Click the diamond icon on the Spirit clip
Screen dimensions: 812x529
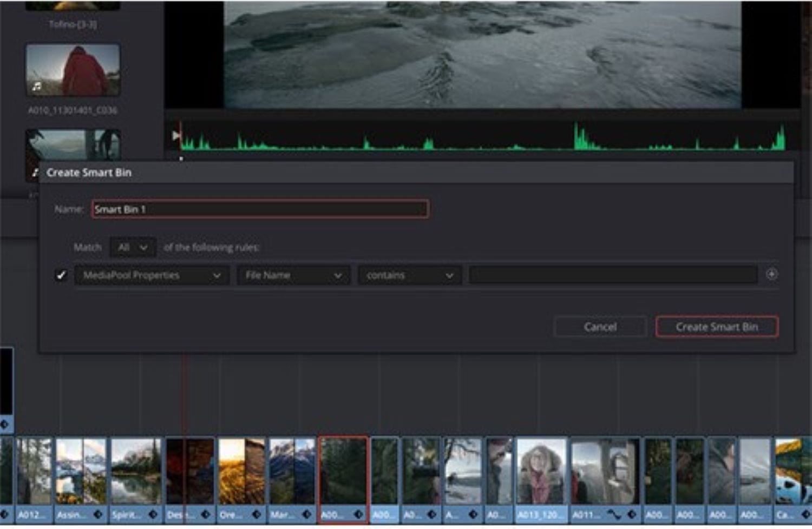153,514
